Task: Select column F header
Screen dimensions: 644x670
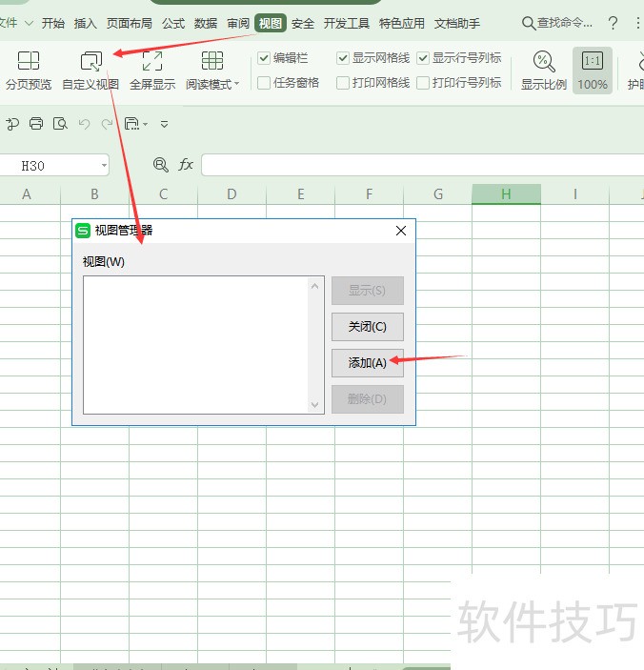Action: click(x=370, y=194)
